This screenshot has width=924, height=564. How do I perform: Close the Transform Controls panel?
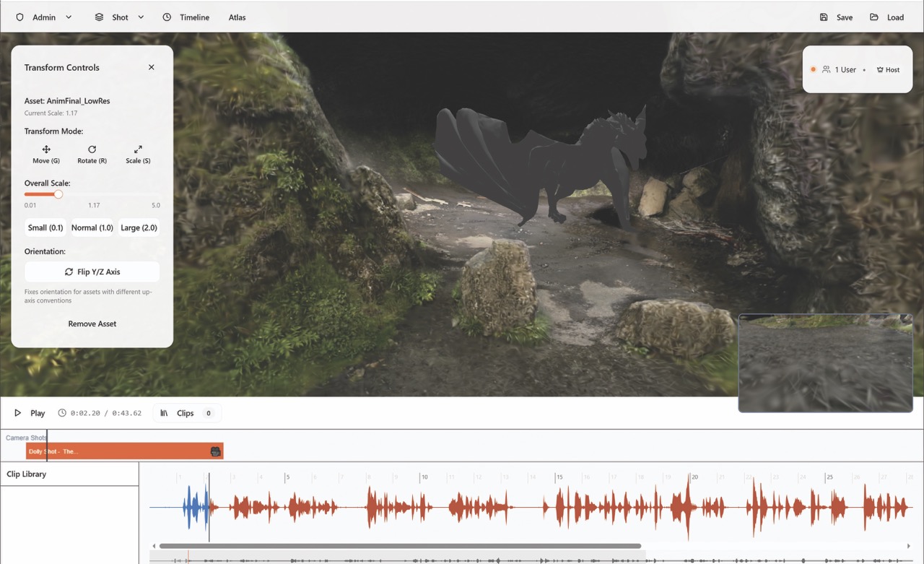(x=151, y=67)
